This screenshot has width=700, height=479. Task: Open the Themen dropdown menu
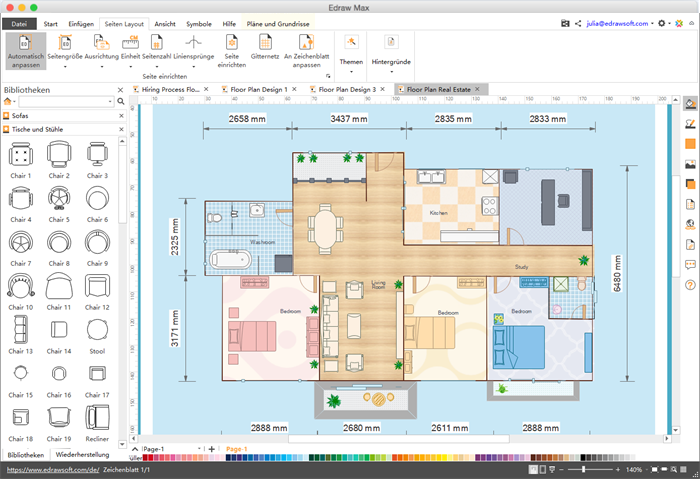coord(352,48)
